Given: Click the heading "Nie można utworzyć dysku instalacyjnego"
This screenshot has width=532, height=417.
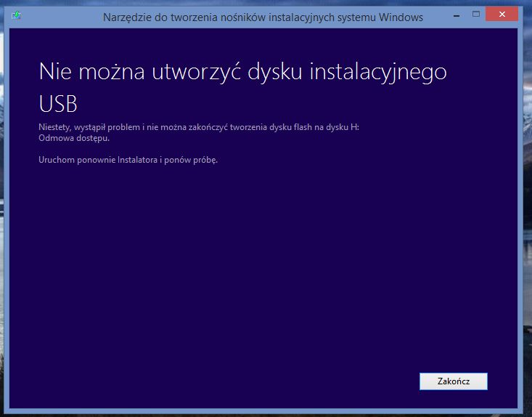Looking at the screenshot, I should (x=243, y=72).
